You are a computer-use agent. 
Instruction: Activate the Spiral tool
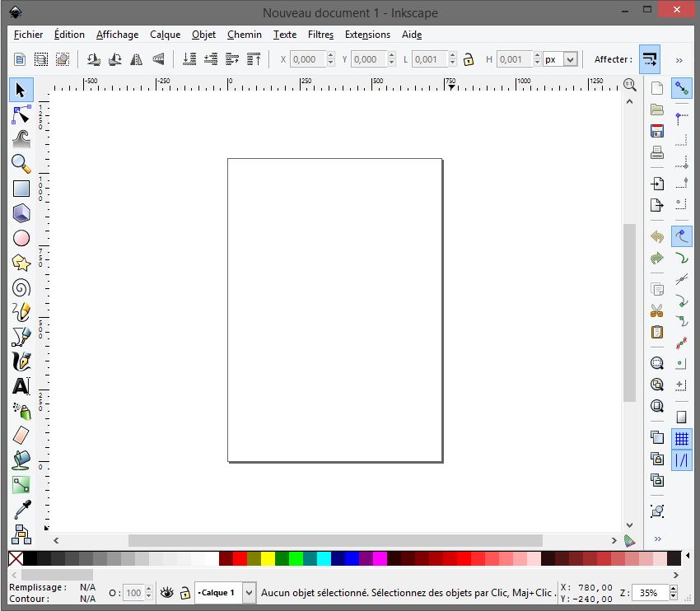click(x=21, y=287)
